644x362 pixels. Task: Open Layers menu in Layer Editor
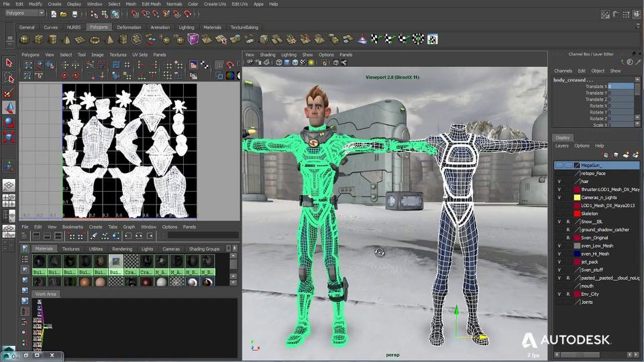click(562, 145)
